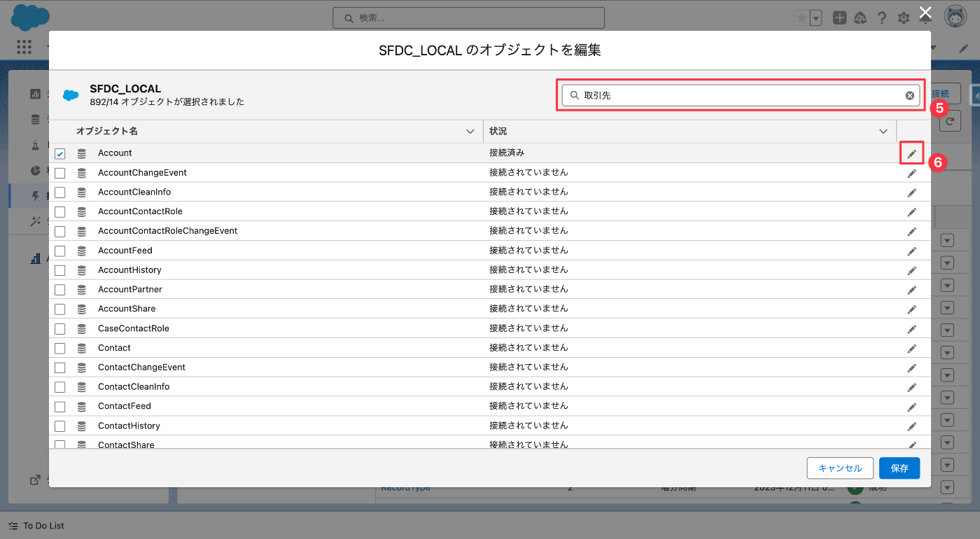The width and height of the screenshot is (980, 539).
Task: Close the modal with the X icon
Action: click(x=925, y=12)
